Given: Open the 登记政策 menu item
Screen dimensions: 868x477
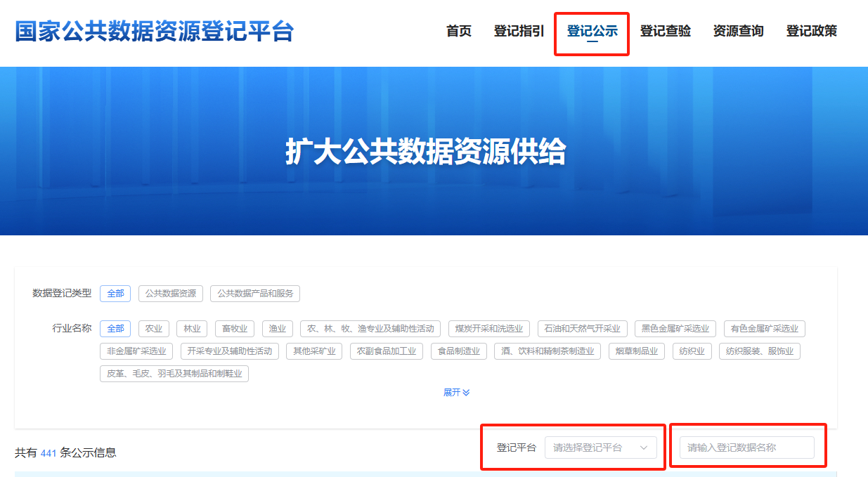Looking at the screenshot, I should point(811,31).
